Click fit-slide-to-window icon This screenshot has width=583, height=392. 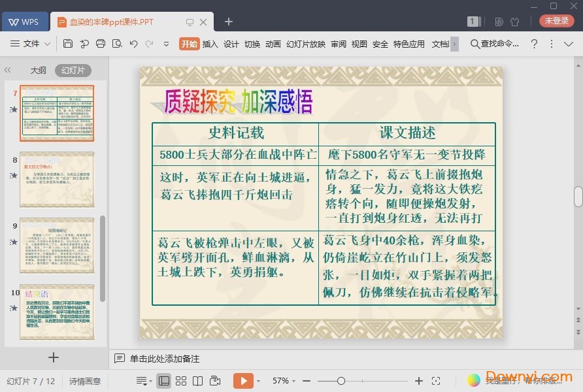436,380
